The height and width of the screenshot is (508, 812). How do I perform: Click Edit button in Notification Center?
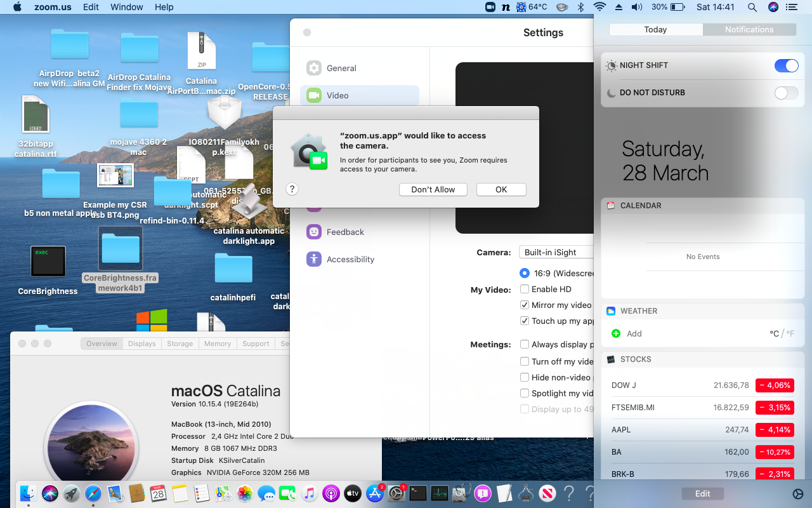tap(702, 493)
